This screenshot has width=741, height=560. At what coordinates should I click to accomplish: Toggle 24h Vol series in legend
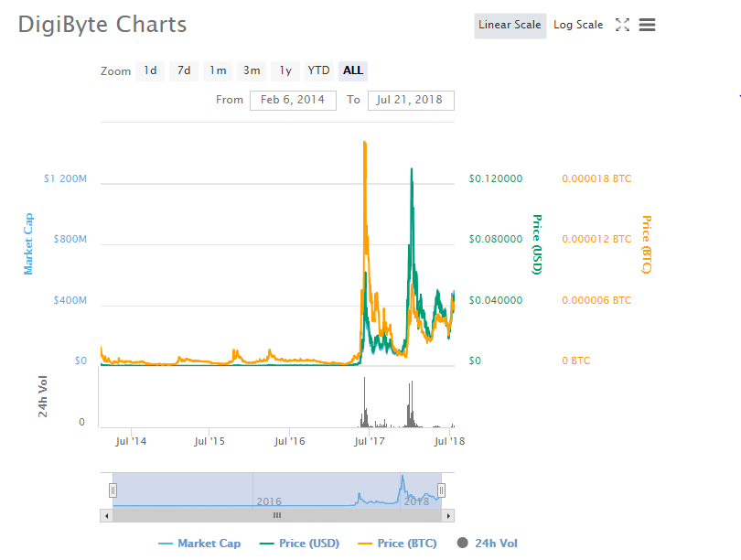coord(488,544)
